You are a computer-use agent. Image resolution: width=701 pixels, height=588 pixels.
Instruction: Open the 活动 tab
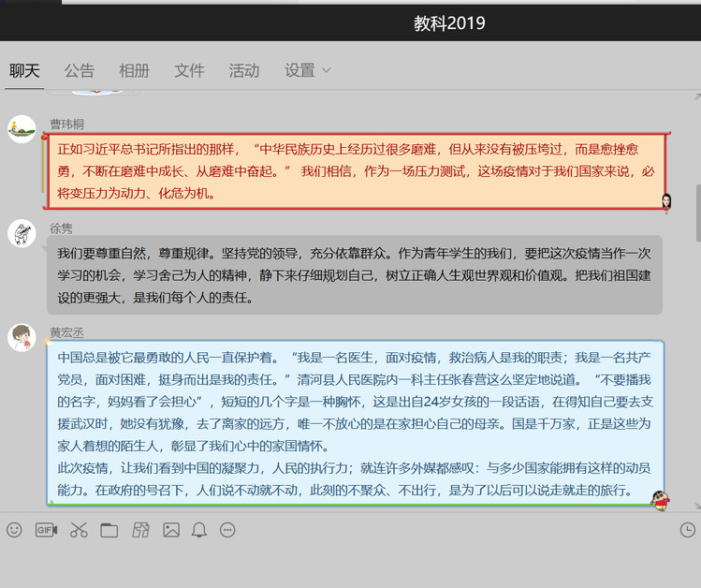tap(244, 70)
